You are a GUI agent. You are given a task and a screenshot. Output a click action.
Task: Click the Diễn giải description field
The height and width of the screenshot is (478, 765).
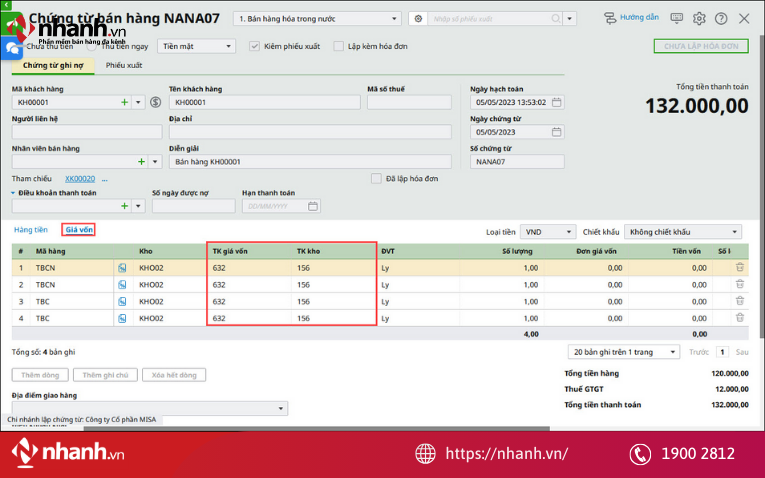[309, 161]
